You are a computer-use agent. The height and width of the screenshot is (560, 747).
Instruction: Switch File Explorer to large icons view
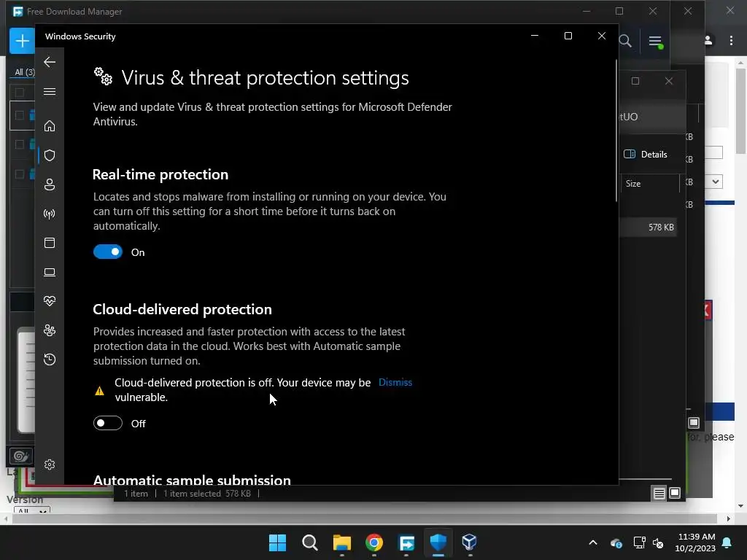click(675, 493)
